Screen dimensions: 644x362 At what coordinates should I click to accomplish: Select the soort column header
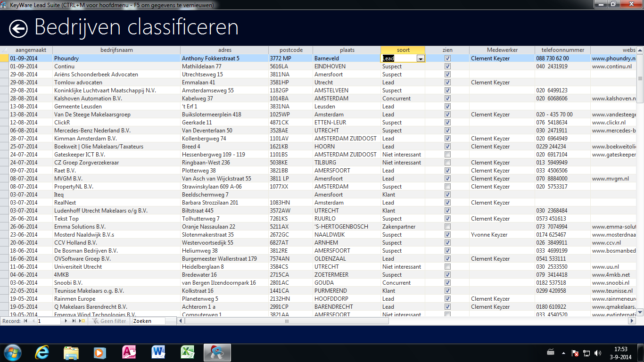403,50
